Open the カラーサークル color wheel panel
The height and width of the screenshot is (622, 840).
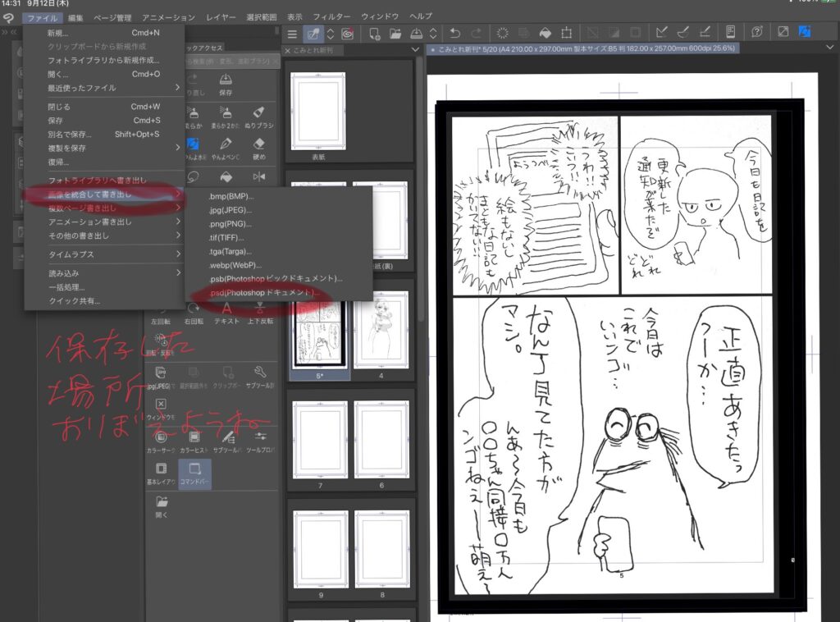pos(162,439)
